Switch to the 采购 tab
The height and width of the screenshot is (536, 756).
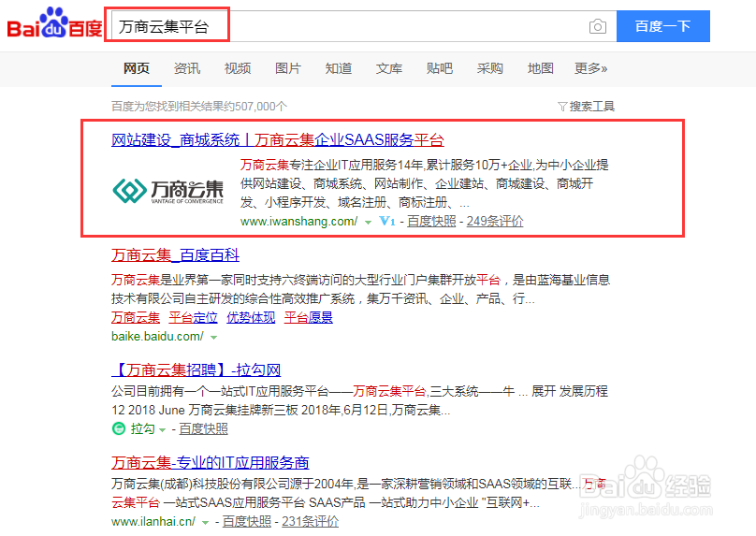(x=490, y=68)
